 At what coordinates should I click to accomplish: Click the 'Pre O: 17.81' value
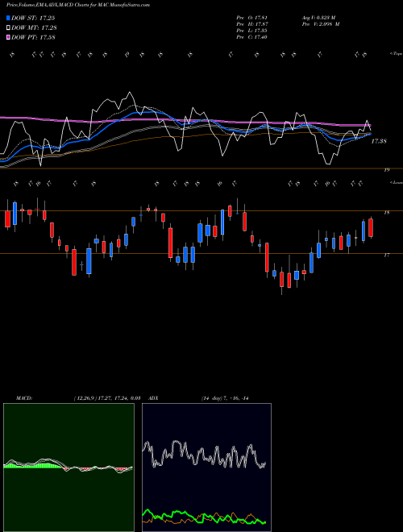[252, 17]
